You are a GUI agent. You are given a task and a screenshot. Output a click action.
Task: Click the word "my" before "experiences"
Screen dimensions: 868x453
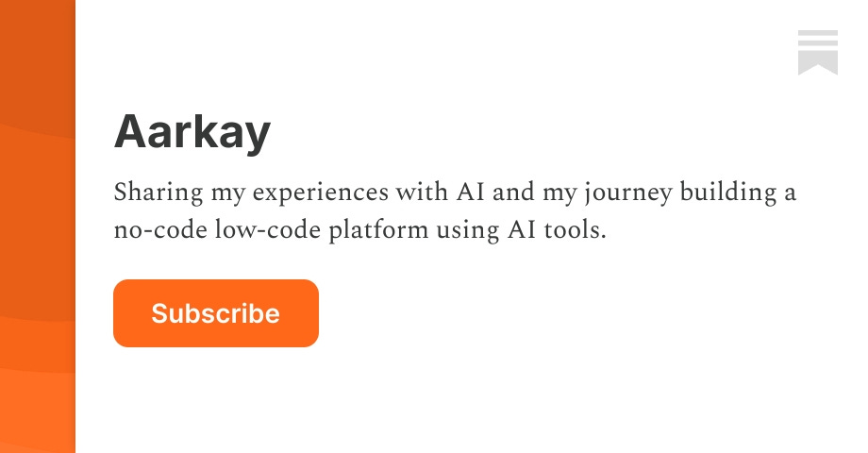tap(228, 195)
